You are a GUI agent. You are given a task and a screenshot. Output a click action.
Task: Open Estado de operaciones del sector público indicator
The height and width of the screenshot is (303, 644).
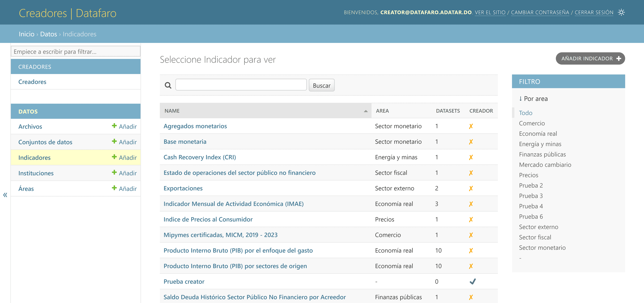239,173
